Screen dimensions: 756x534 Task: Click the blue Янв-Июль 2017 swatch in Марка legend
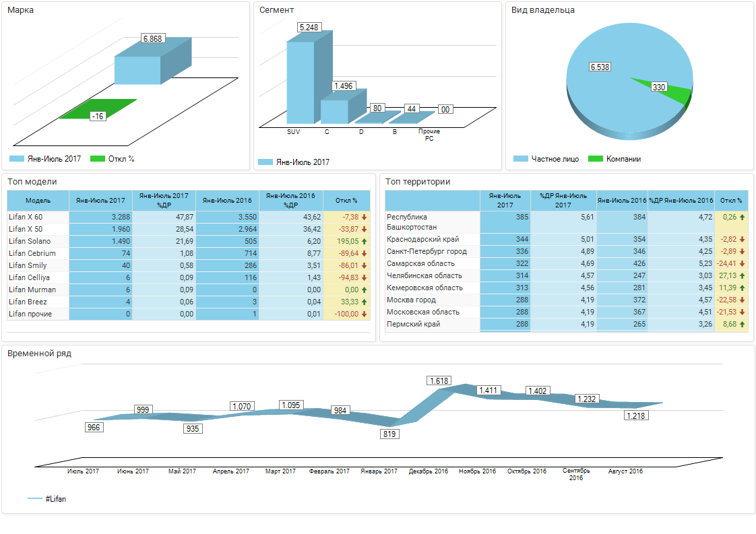[x=17, y=159]
